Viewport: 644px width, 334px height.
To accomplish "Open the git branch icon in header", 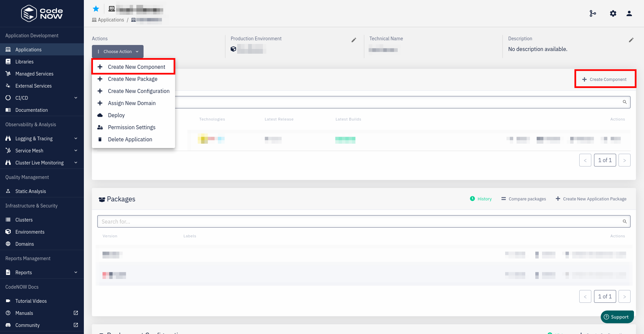I will coord(593,13).
